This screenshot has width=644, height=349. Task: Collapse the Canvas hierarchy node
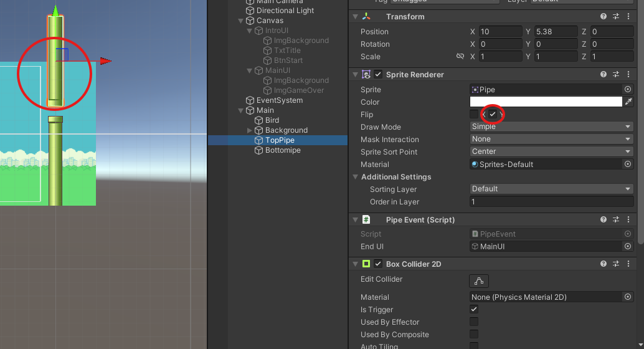coord(240,21)
